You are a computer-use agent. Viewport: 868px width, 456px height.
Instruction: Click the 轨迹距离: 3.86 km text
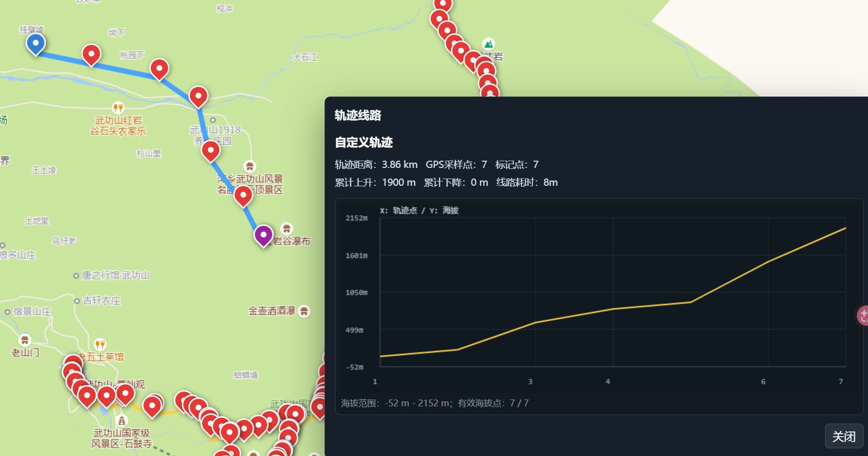pyautogui.click(x=376, y=165)
